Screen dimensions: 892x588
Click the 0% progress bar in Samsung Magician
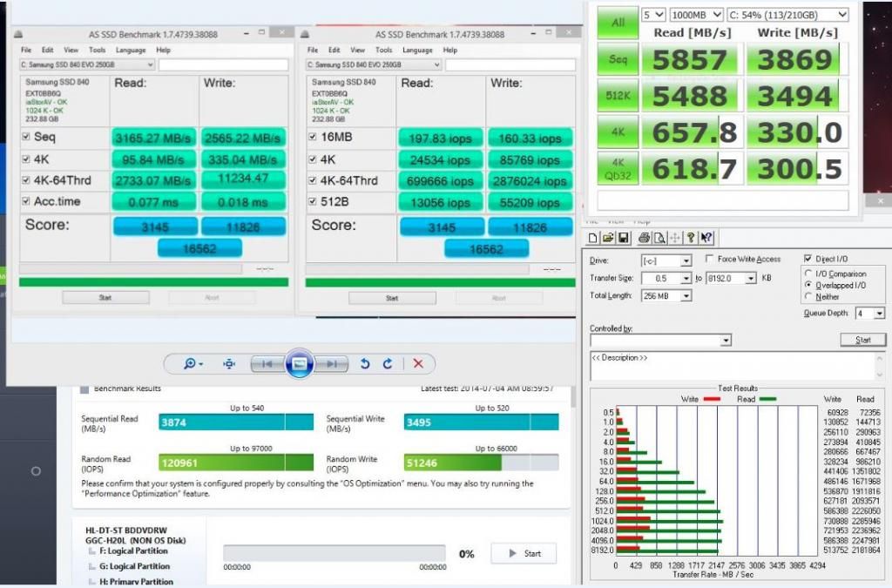coord(334,553)
